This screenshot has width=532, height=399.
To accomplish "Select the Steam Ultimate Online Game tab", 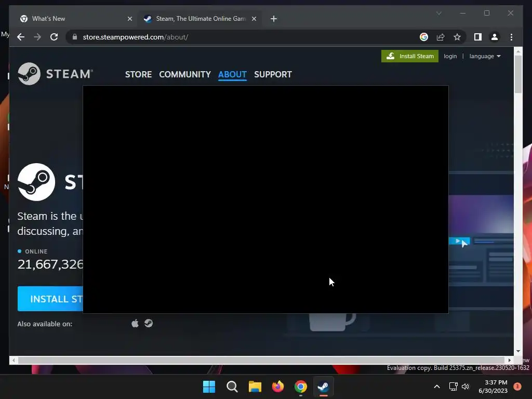I will [x=200, y=19].
